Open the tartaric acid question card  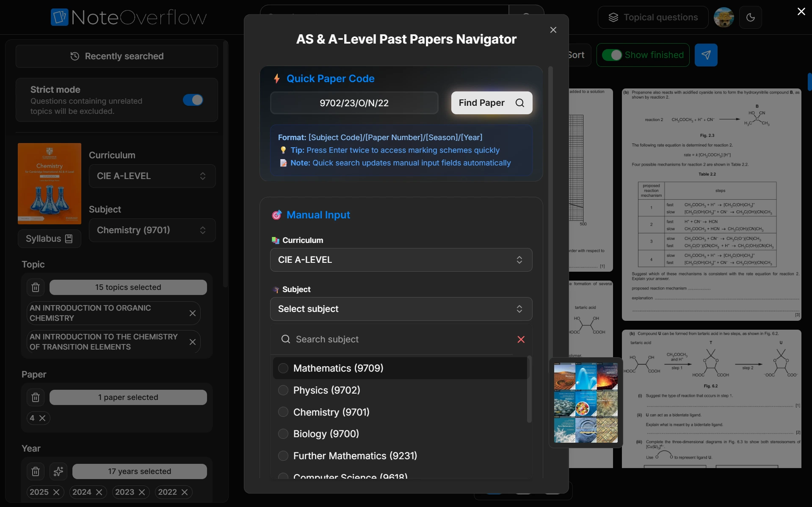pyautogui.click(x=711, y=399)
